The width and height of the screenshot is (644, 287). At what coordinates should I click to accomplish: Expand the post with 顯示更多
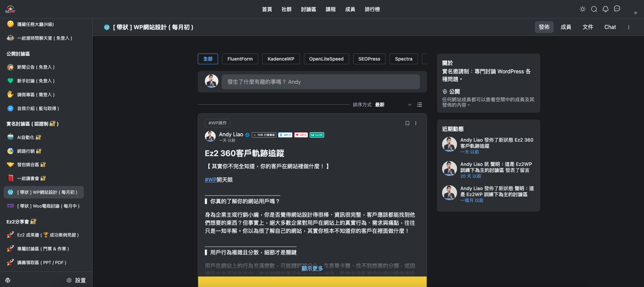pos(312,268)
